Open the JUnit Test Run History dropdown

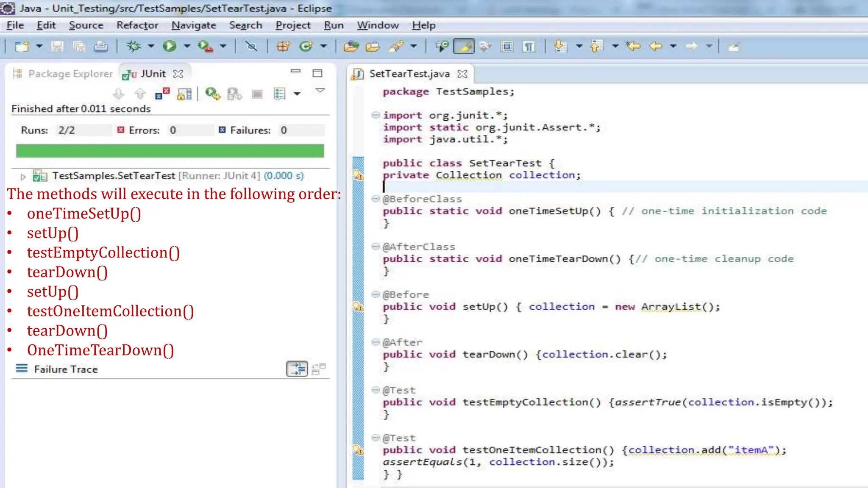tap(297, 94)
